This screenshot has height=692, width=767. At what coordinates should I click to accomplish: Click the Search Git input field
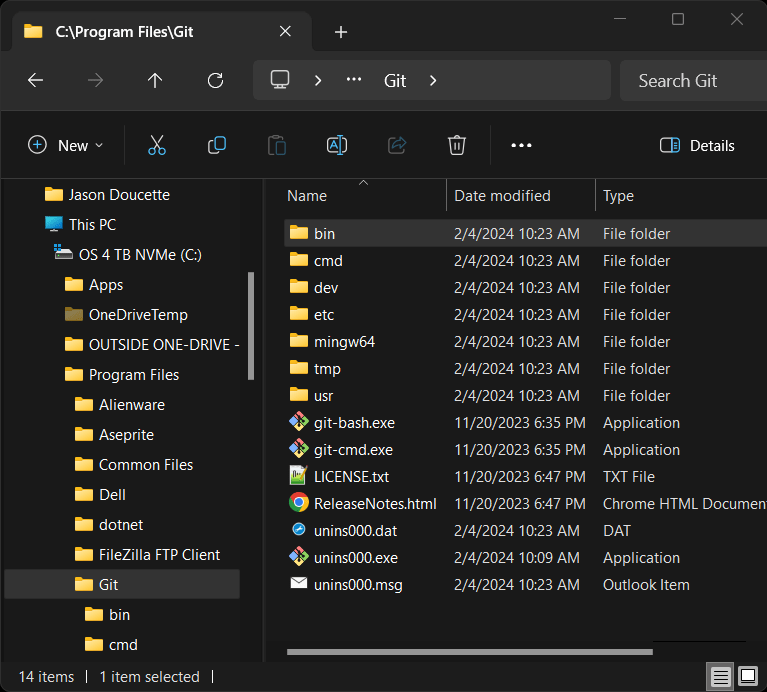[x=693, y=81]
